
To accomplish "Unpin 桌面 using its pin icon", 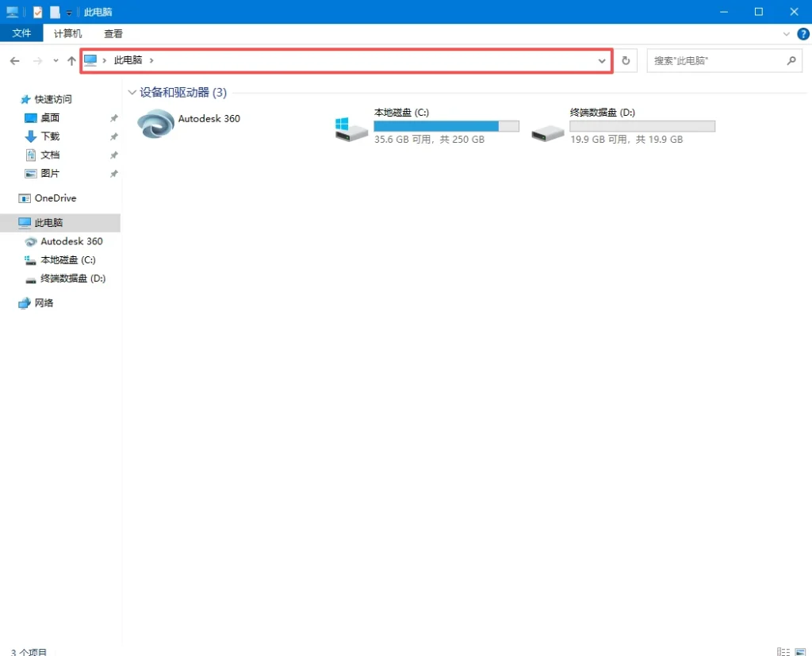I will pos(113,118).
